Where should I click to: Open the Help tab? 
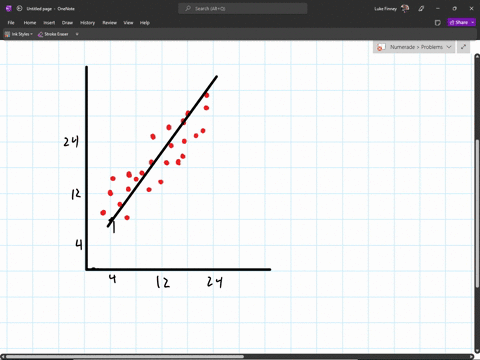pyautogui.click(x=145, y=23)
